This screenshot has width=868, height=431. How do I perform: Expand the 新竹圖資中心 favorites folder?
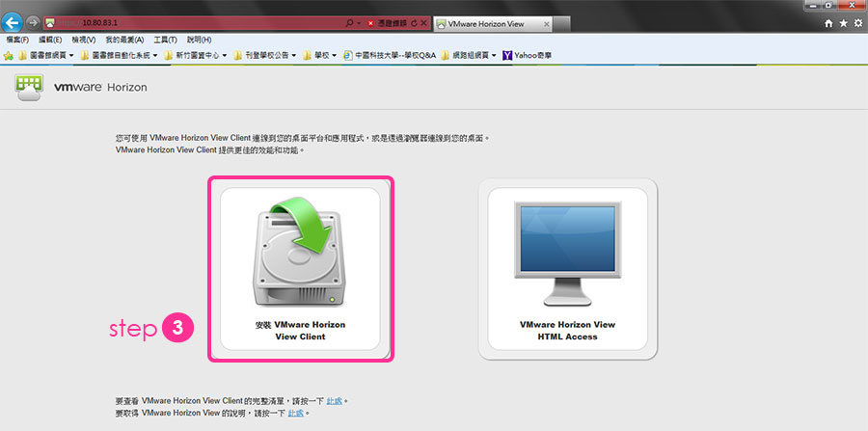click(197, 55)
